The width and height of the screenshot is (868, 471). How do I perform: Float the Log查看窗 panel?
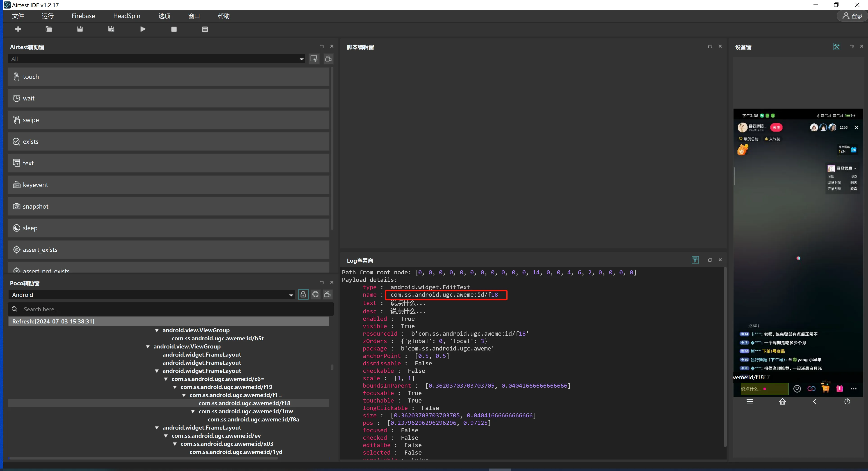pyautogui.click(x=710, y=260)
